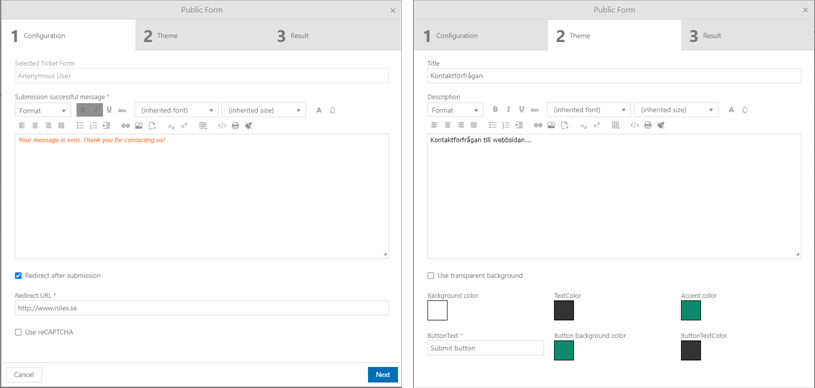The image size is (815, 388).
Task: Close the right Public Form window
Action: (x=805, y=10)
